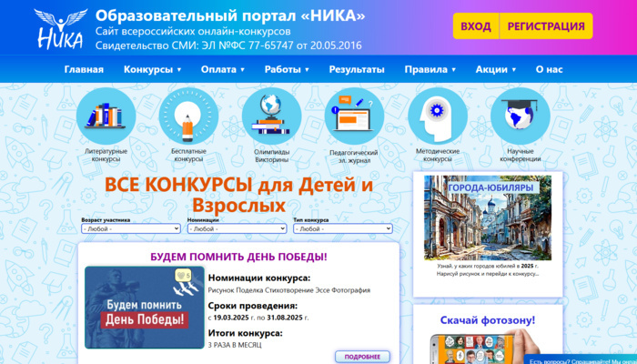Click the contest dates 19.03.2025 text
Viewport: 637px width, 364px height.
[x=258, y=318]
